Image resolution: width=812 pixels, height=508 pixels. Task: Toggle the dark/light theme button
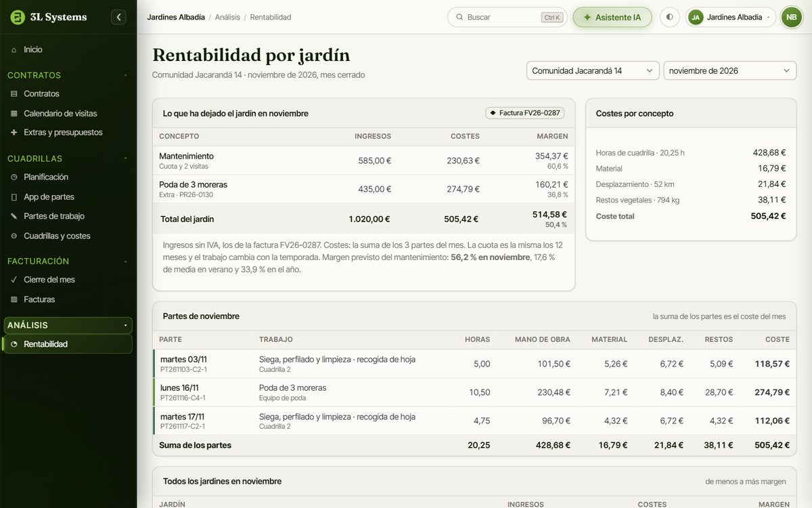pos(669,17)
